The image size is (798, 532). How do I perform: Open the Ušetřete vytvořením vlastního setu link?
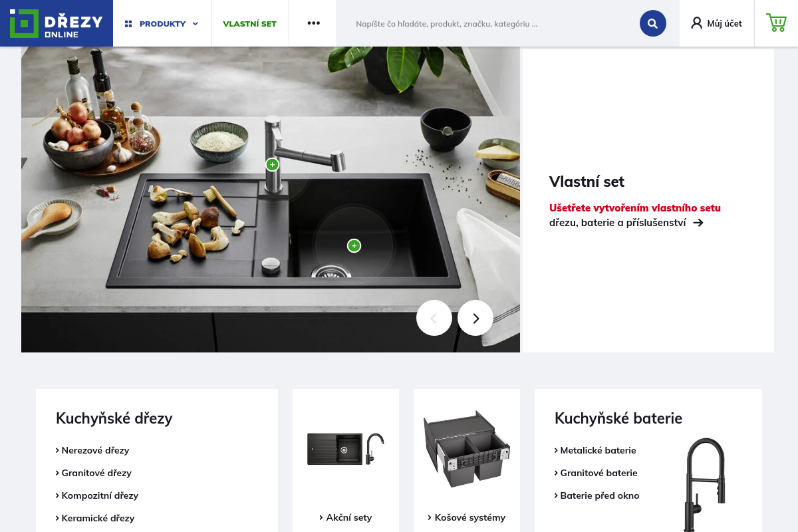635,207
